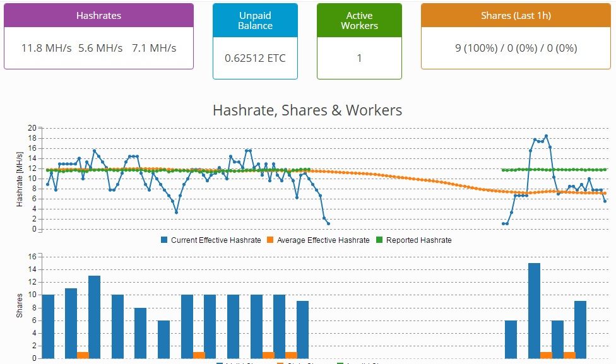Screen dimensions: 616x364
Task: Click the Current Effective Hashrate legend label
Action: pos(216,240)
